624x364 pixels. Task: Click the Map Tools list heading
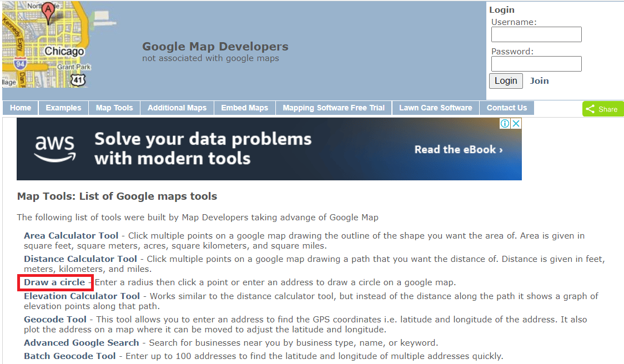(x=117, y=196)
